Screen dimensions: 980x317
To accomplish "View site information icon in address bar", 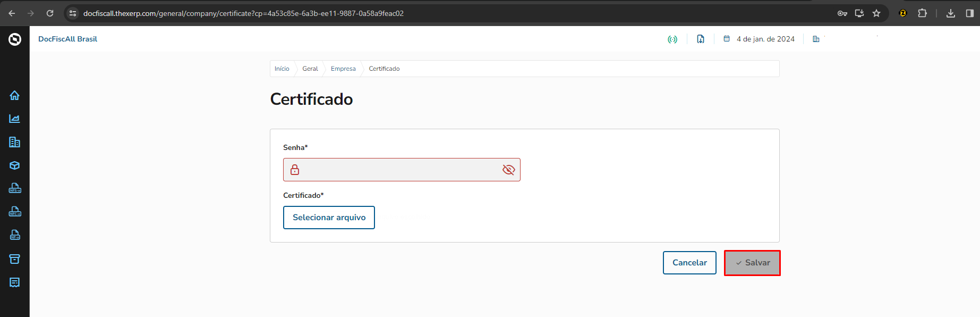I will pos(73,13).
